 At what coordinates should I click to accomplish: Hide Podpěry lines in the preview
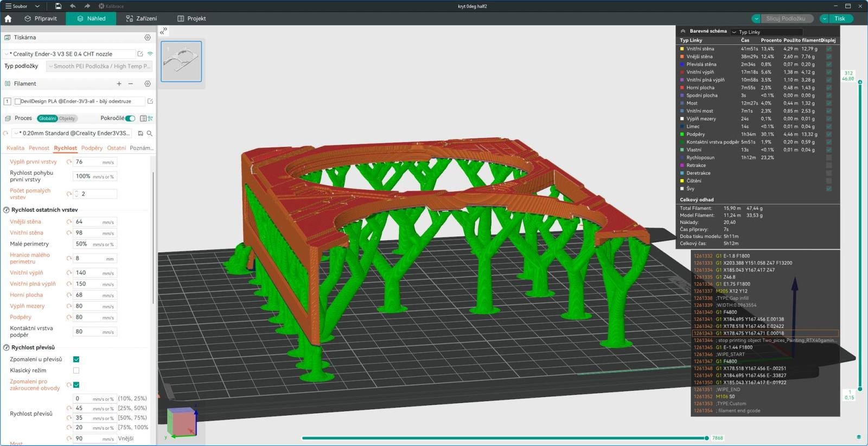pyautogui.click(x=829, y=134)
